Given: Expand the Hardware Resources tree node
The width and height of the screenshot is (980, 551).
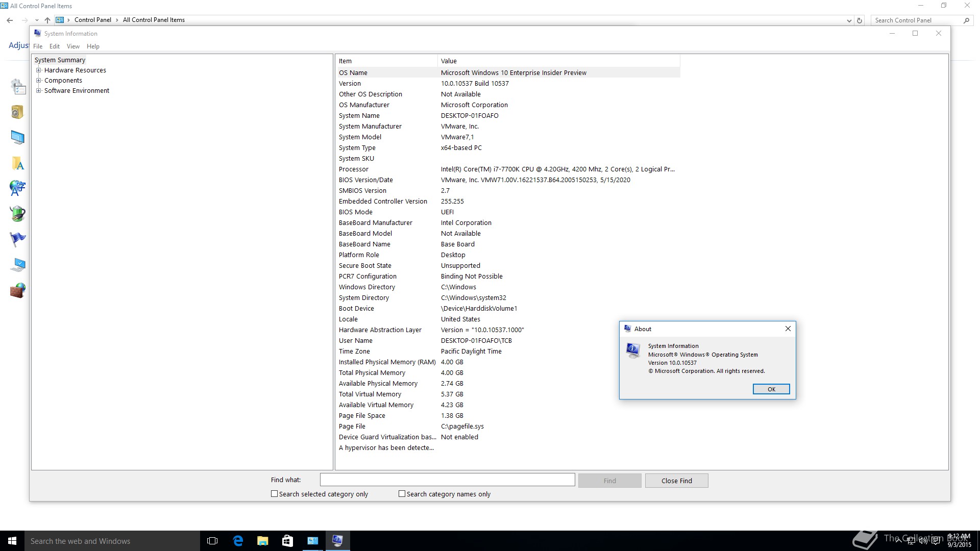Looking at the screenshot, I should coord(38,70).
